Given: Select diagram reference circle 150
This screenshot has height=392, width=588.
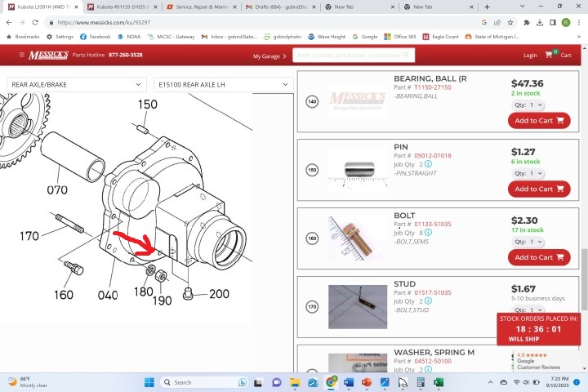Looking at the screenshot, I should (x=312, y=170).
